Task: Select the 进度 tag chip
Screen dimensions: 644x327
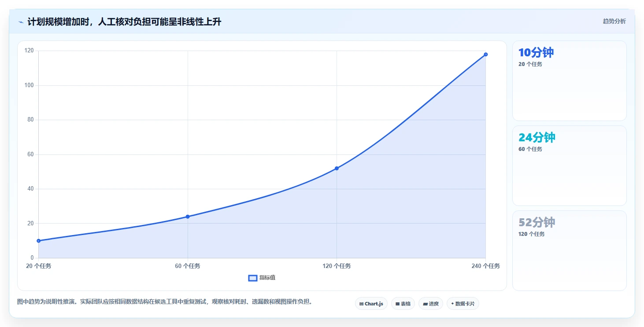Action: click(431, 304)
